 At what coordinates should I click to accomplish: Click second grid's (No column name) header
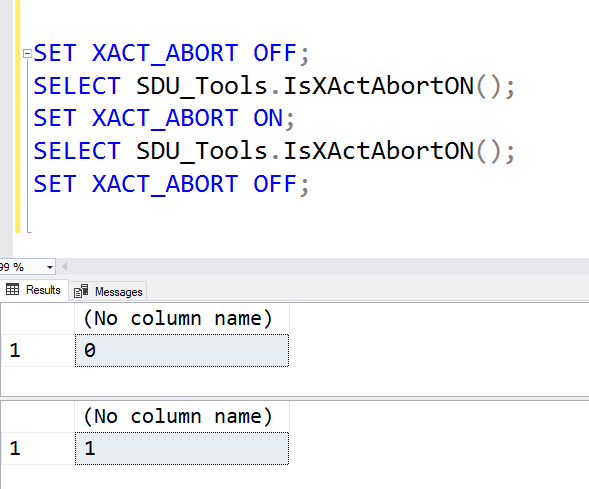point(182,417)
